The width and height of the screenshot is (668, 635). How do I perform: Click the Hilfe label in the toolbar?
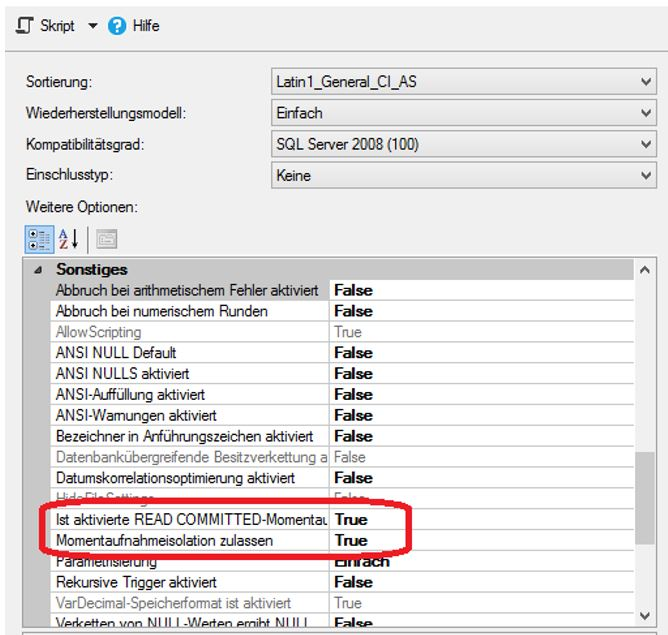pos(146,26)
